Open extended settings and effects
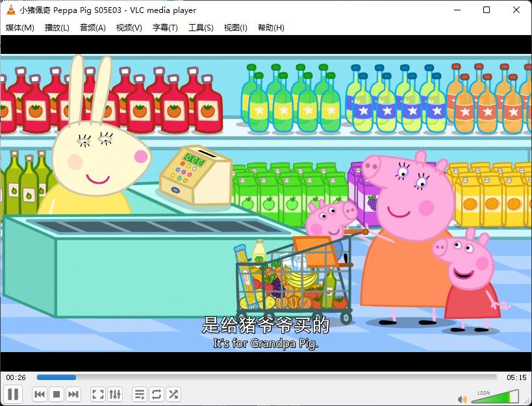The image size is (532, 406). pyautogui.click(x=115, y=394)
